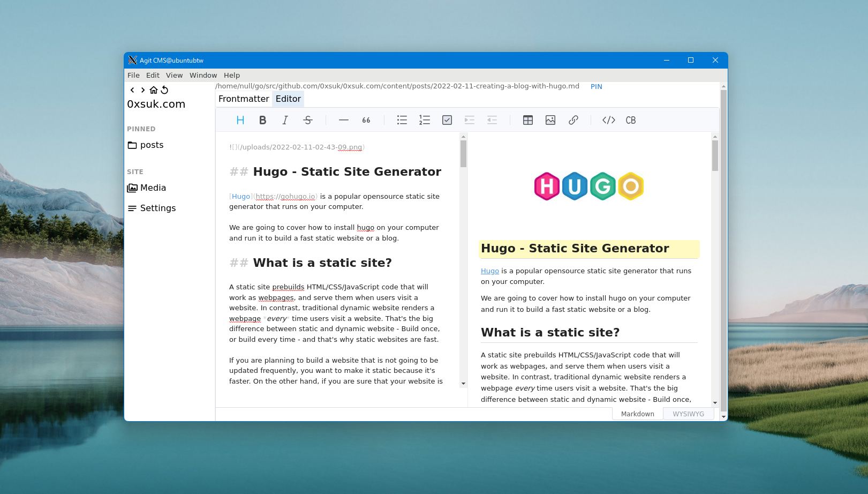Click the PIN link

596,87
